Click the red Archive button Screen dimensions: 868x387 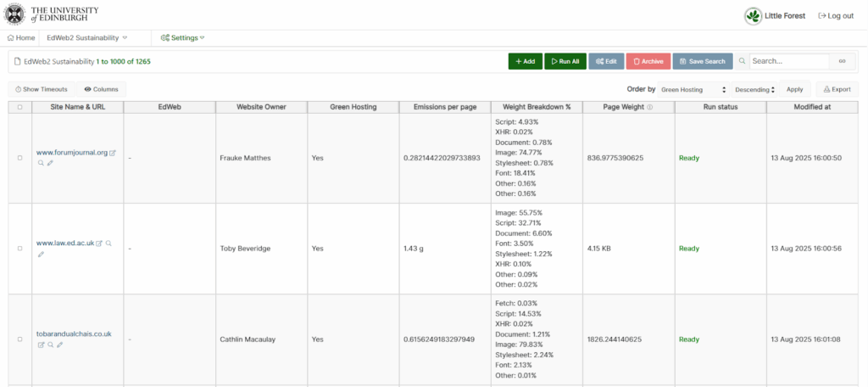(x=648, y=61)
